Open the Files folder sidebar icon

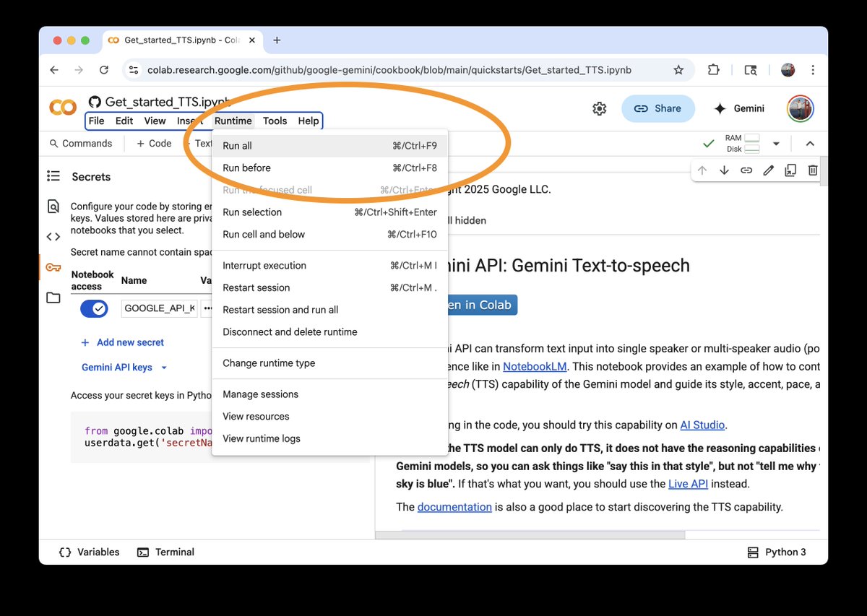(x=53, y=298)
